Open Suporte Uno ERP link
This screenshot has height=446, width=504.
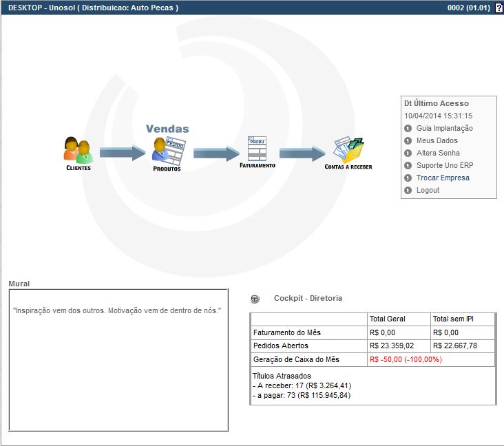tap(445, 165)
